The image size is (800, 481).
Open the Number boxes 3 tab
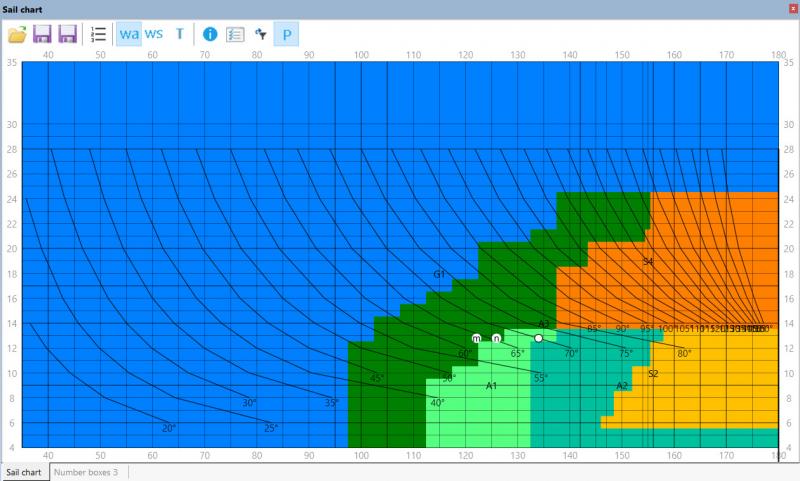(x=86, y=471)
